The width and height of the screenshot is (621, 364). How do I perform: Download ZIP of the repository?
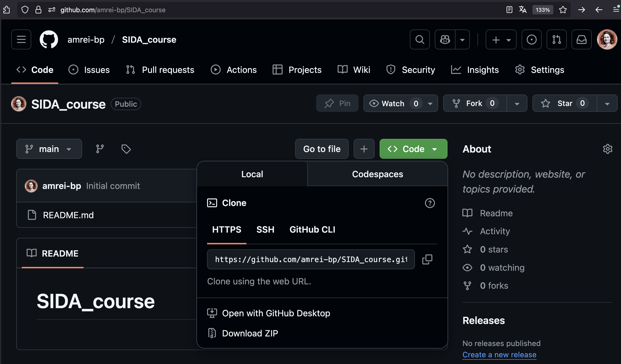coord(243,333)
